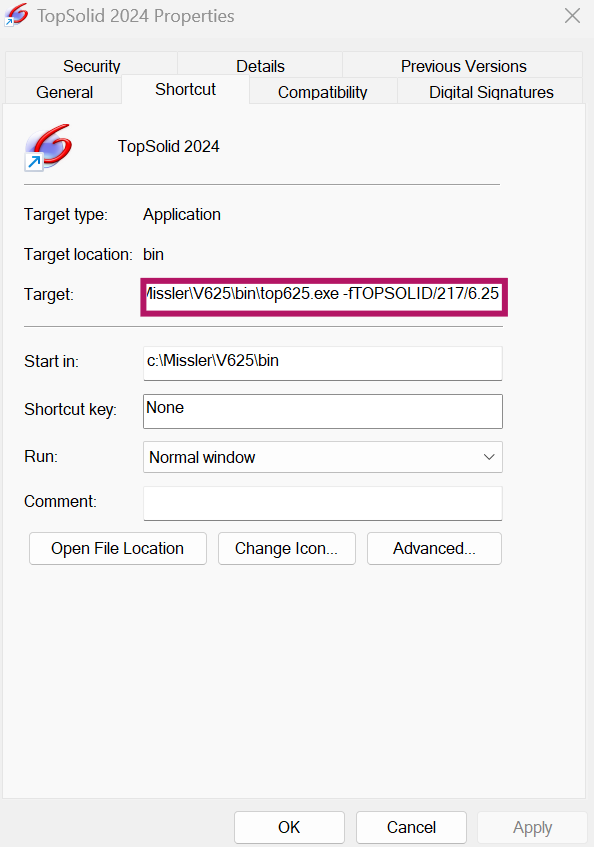Click inside the Target path field
The width and height of the screenshot is (594, 847).
point(323,297)
